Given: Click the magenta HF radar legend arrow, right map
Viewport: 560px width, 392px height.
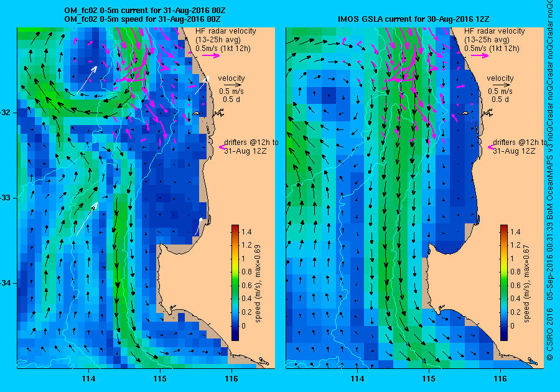Looking at the screenshot, I should point(480,55).
